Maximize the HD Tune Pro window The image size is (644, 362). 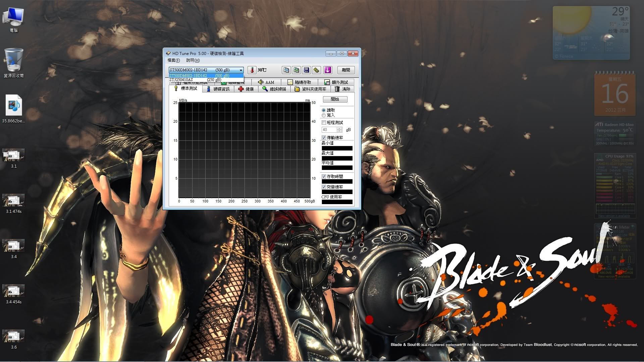[342, 54]
